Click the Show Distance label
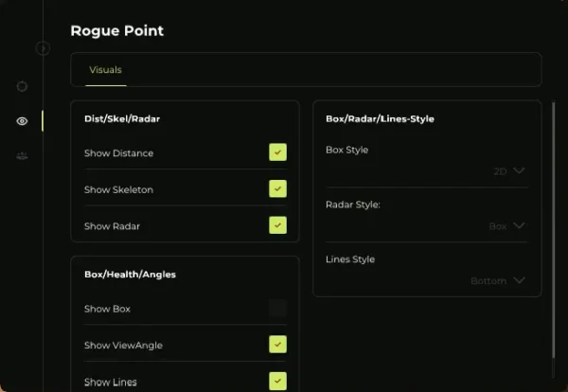Screen dimensions: 568x392 pos(118,153)
